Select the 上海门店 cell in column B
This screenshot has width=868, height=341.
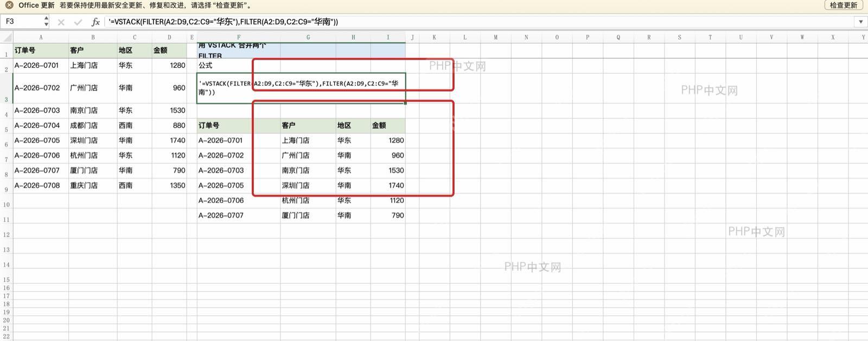(93, 66)
